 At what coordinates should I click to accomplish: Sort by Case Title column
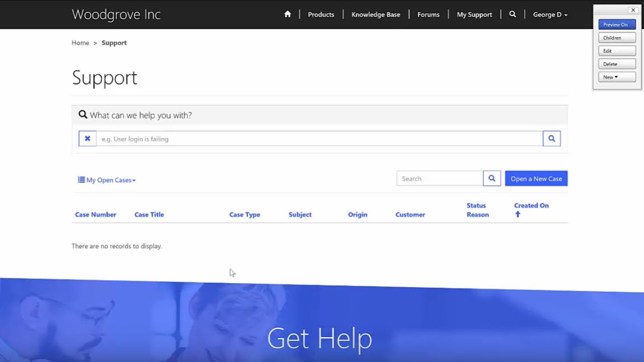(149, 215)
